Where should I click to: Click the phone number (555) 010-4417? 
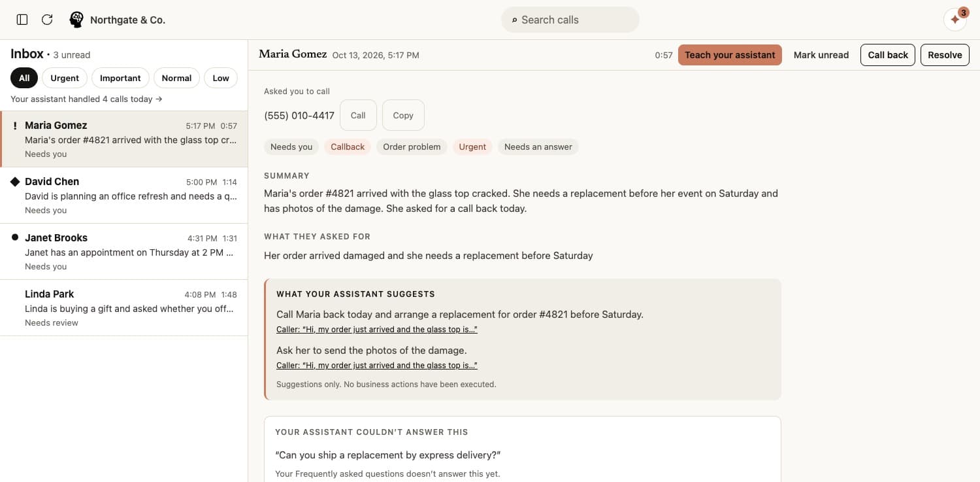pyautogui.click(x=299, y=116)
